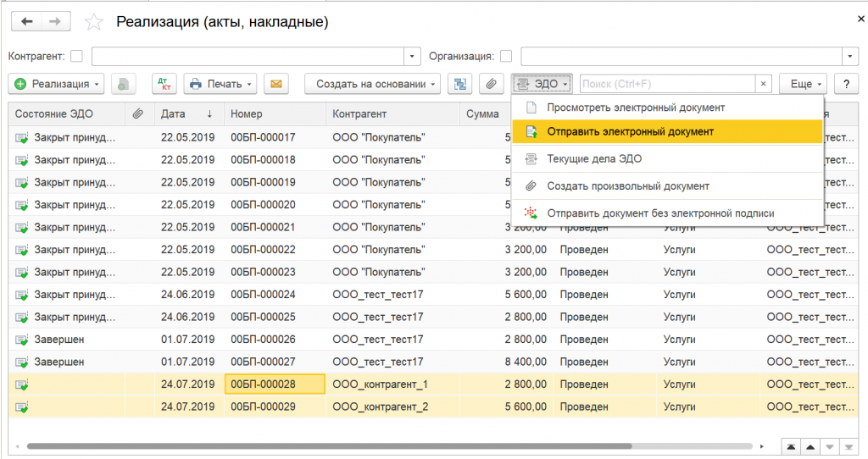Viewport: 868px width, 459px height.
Task: Jump to the first row with the list-start arrow
Action: (x=791, y=447)
